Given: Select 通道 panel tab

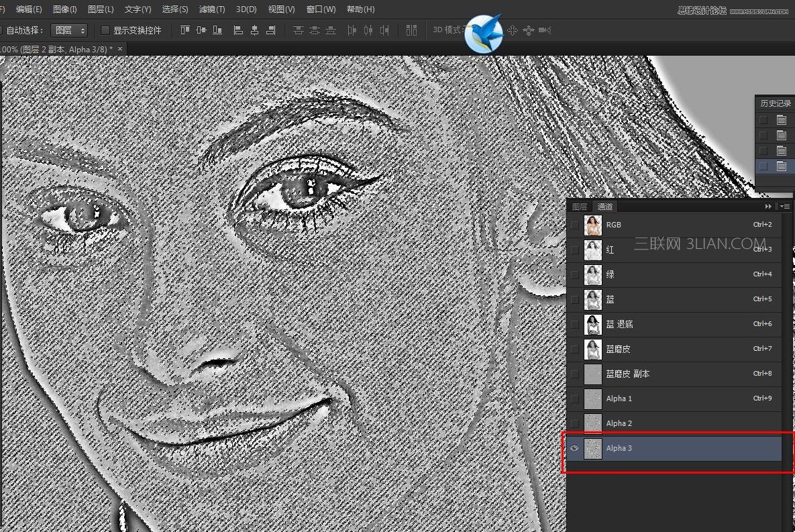Looking at the screenshot, I should click(605, 207).
